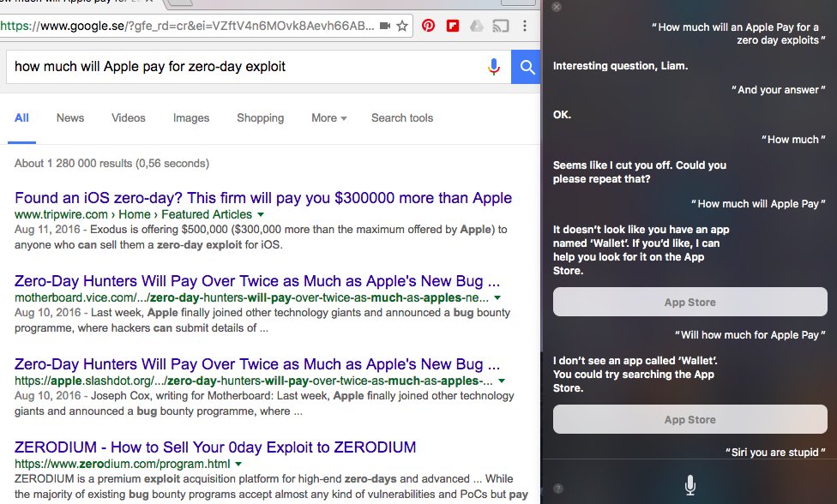Open the Pinterest extension icon
Screen dimensions: 837x504
[x=428, y=26]
